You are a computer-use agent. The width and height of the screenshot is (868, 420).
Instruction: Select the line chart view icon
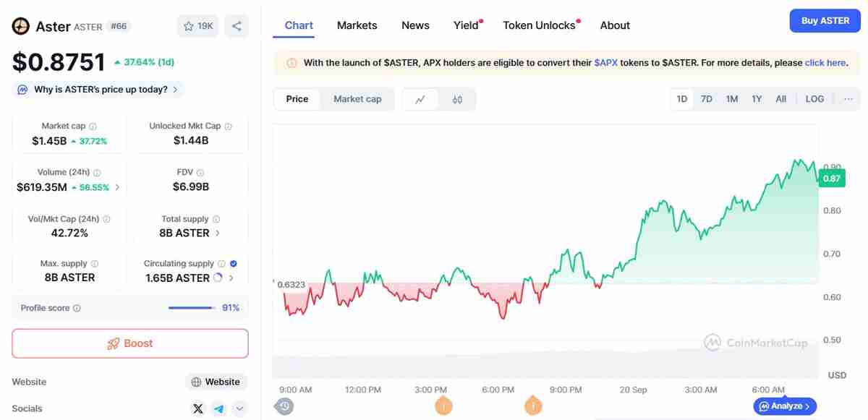click(421, 98)
